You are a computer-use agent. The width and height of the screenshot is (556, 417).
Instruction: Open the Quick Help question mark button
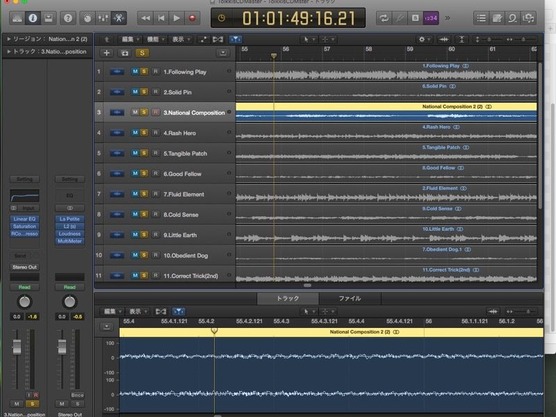(x=68, y=18)
